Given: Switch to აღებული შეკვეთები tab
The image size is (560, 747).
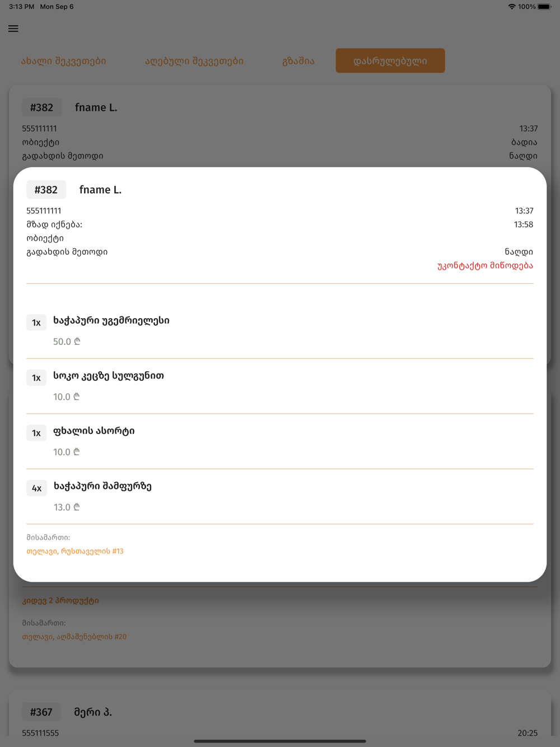Looking at the screenshot, I should [194, 61].
